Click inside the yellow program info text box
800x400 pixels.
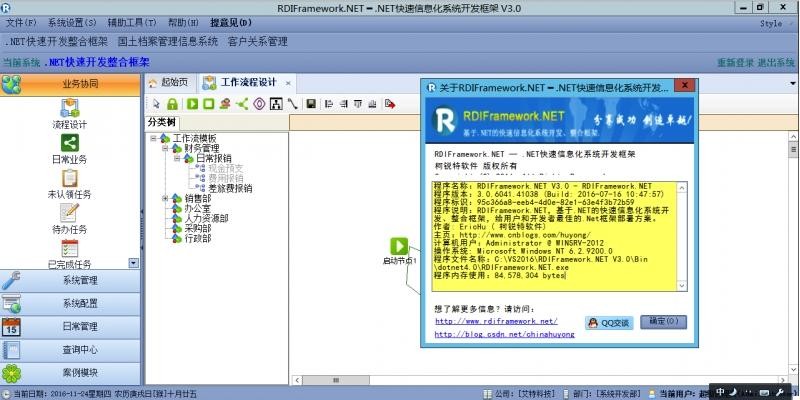pyautogui.click(x=554, y=237)
